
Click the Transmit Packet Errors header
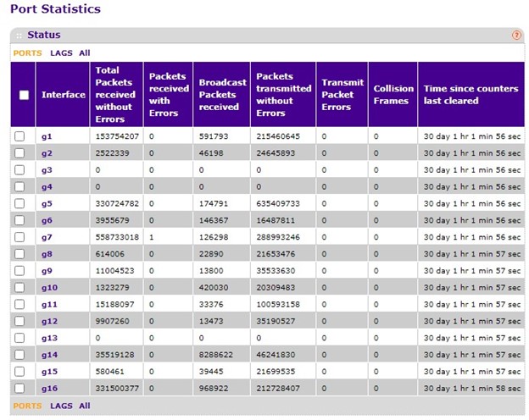[342, 95]
